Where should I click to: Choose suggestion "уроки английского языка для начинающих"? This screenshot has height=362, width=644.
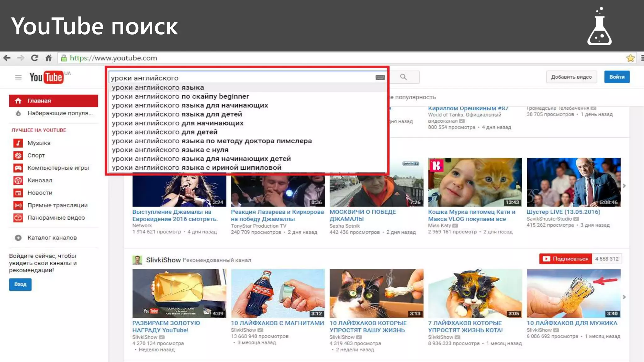click(248, 105)
